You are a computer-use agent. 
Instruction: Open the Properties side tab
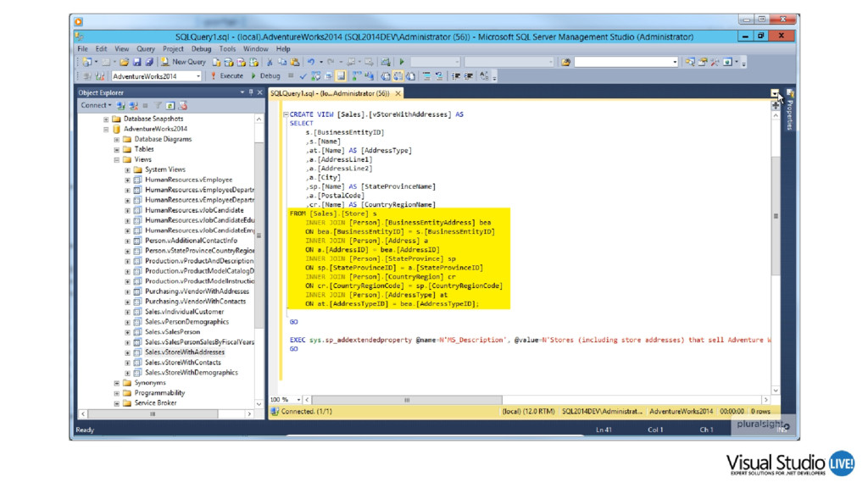790,111
